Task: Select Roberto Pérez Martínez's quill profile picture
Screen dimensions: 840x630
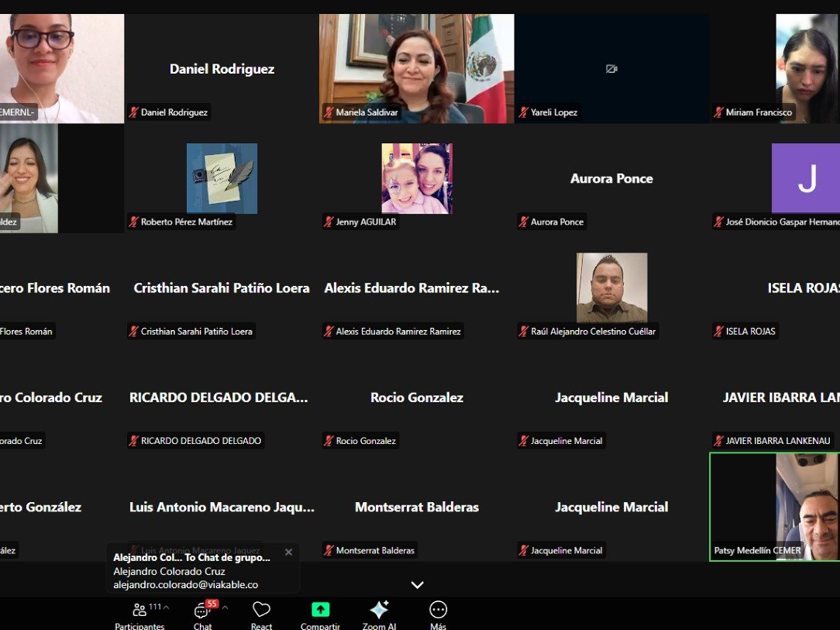Action: pyautogui.click(x=222, y=178)
